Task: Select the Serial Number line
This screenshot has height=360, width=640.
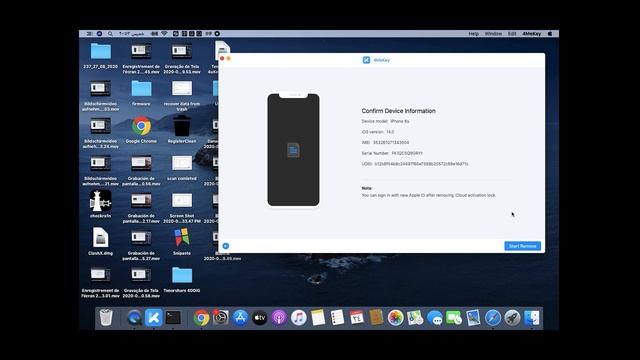Action: coord(392,153)
